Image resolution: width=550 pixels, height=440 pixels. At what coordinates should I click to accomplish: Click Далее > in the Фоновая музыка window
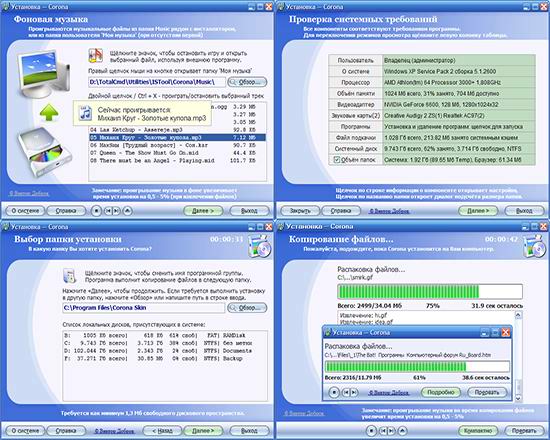(203, 211)
